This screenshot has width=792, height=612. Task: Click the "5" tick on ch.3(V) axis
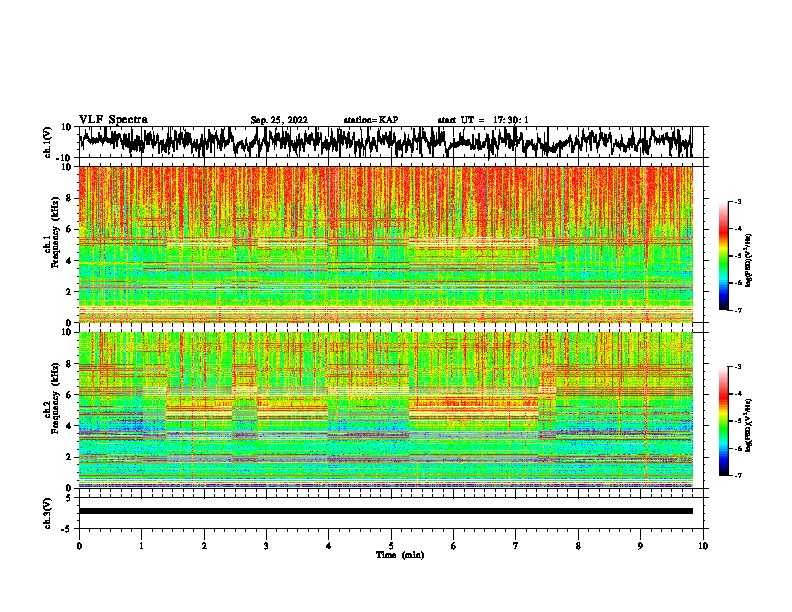coord(69,498)
